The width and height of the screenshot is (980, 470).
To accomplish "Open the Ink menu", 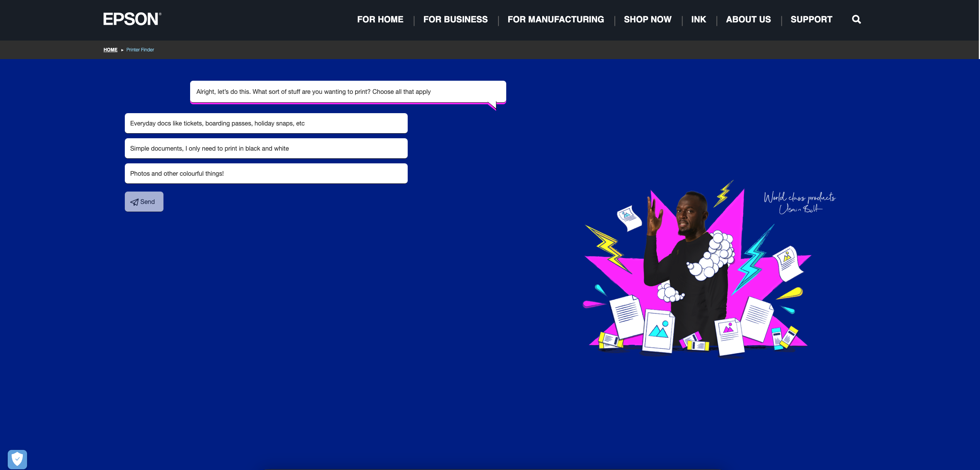I will tap(698, 19).
